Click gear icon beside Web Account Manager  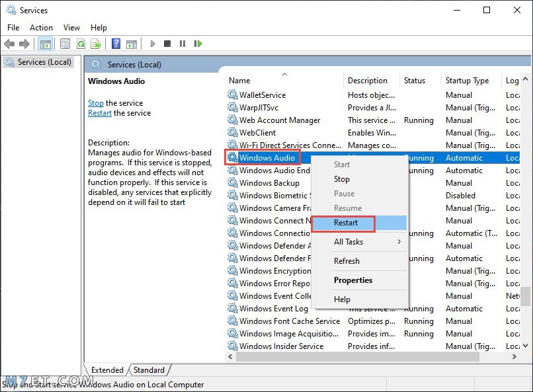click(233, 120)
